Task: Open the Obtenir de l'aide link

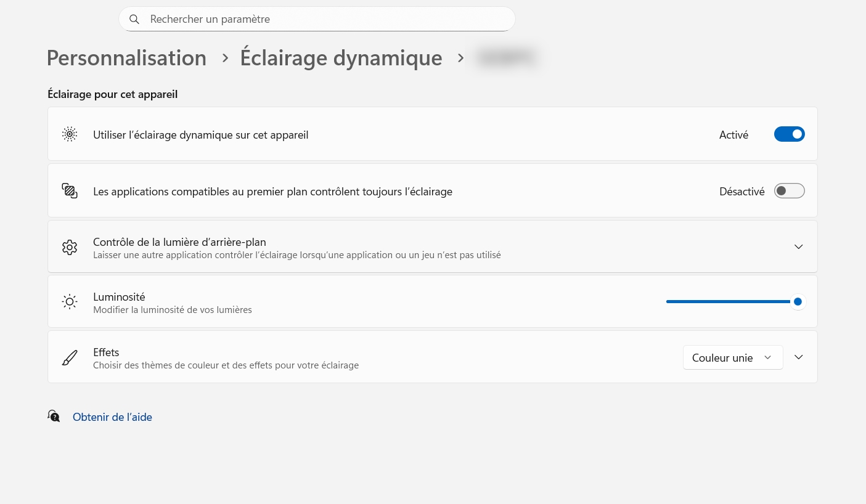Action: pos(112,417)
